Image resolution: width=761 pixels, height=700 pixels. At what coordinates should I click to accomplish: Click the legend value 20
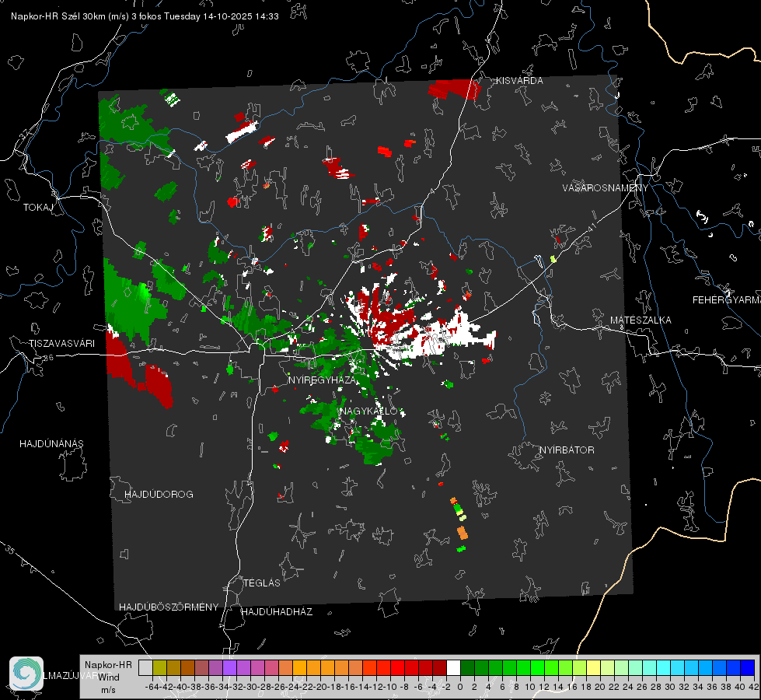tap(600, 687)
